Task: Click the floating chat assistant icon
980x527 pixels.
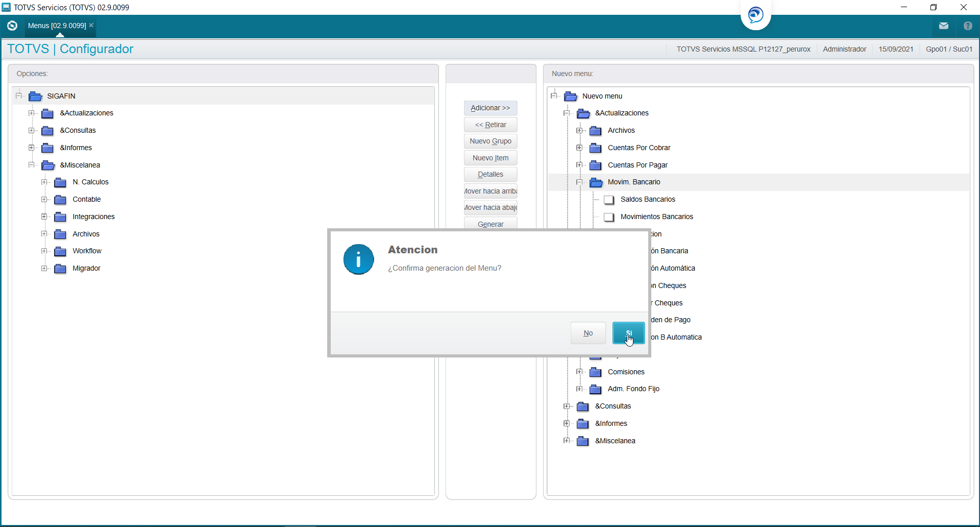Action: [x=756, y=14]
